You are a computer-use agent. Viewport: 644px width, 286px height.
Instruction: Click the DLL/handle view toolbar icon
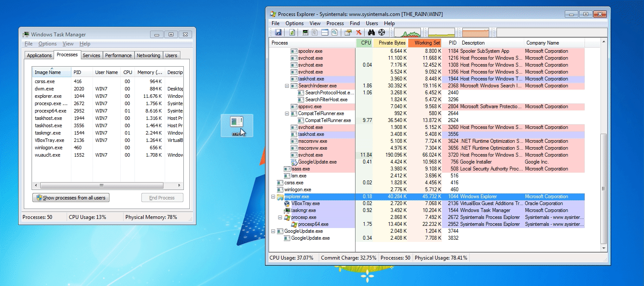(334, 32)
